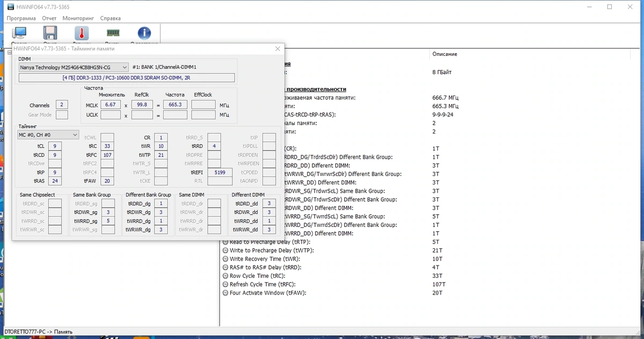The image size is (644, 339).
Task: Click the floppy disk report icon
Action: coord(50,33)
